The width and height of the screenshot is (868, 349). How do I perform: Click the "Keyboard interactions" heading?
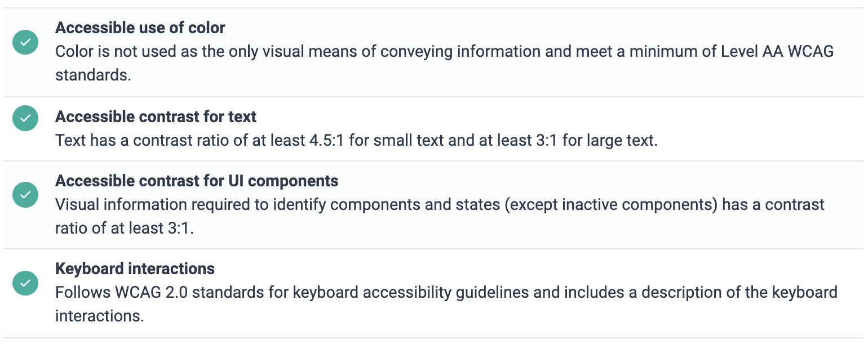135,269
